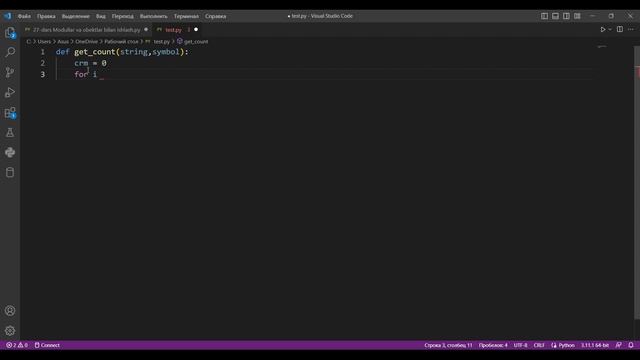Click the get_count function name in code
Image resolution: width=640 pixels, height=360 pixels.
(x=95, y=52)
